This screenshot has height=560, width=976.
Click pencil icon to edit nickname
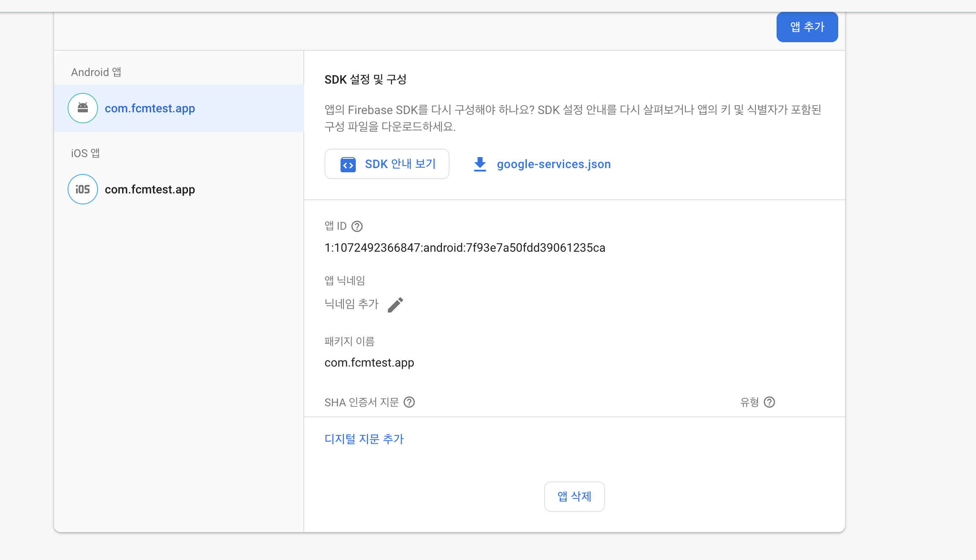click(x=395, y=304)
